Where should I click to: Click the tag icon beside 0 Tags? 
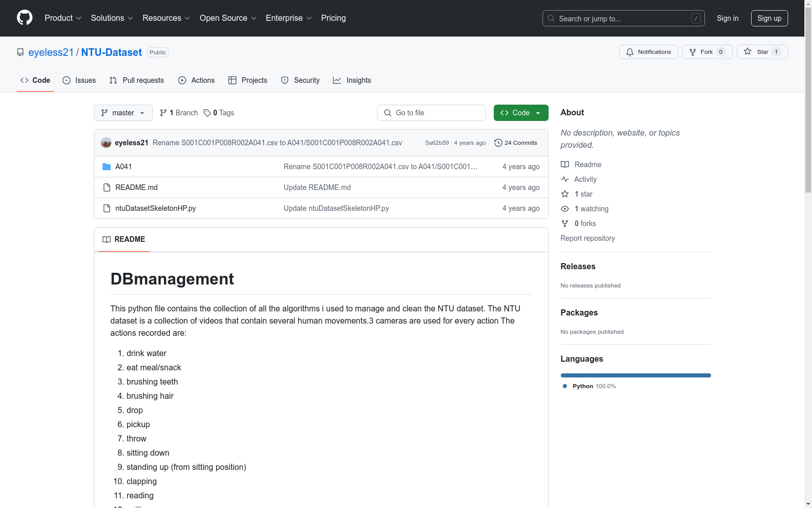[207, 113]
